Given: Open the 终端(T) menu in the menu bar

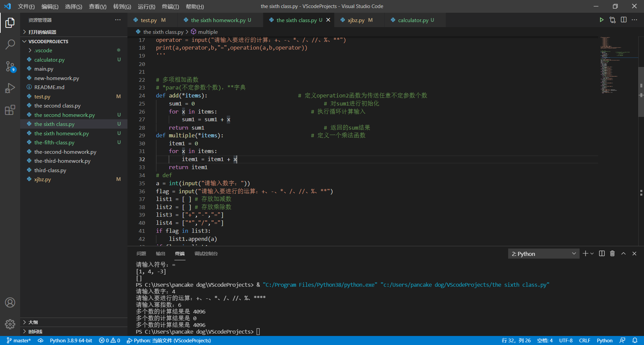Looking at the screenshot, I should click(x=170, y=6).
